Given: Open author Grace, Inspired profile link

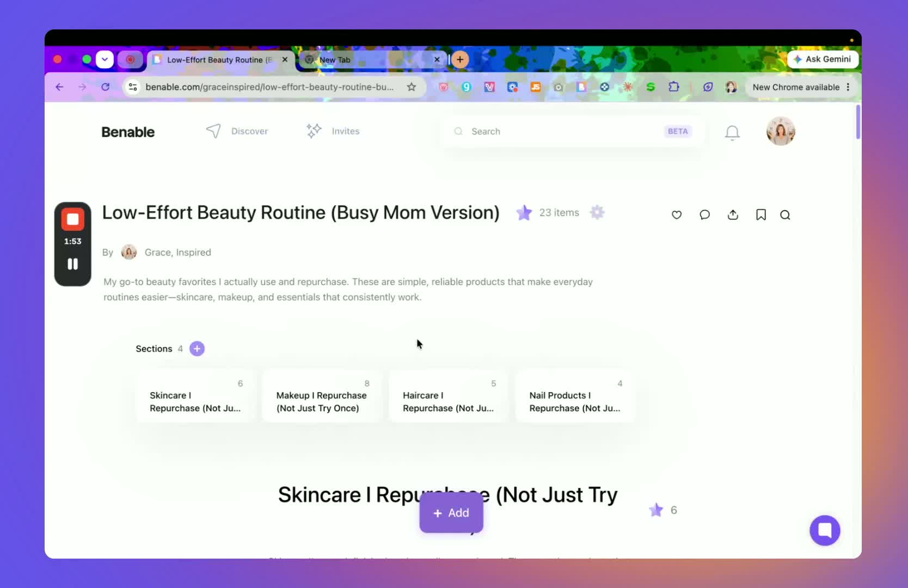Looking at the screenshot, I should (x=177, y=252).
